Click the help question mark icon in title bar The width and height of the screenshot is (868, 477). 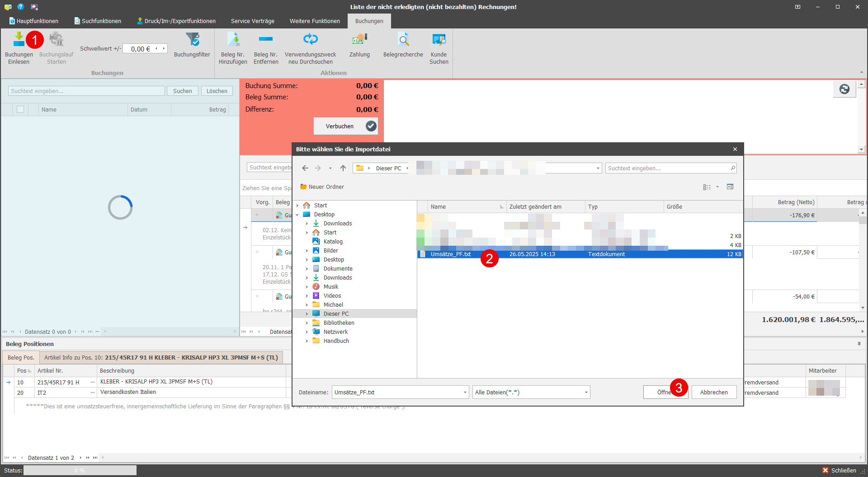coord(21,7)
